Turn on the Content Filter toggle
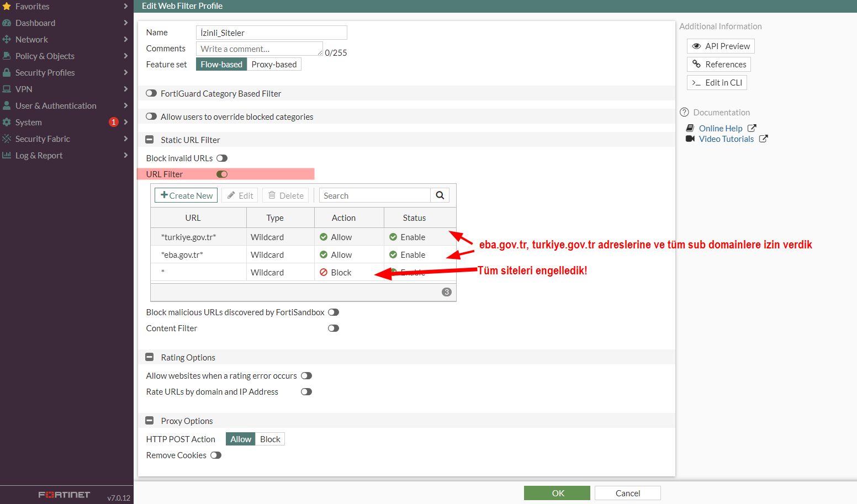This screenshot has width=857, height=504. [333, 328]
